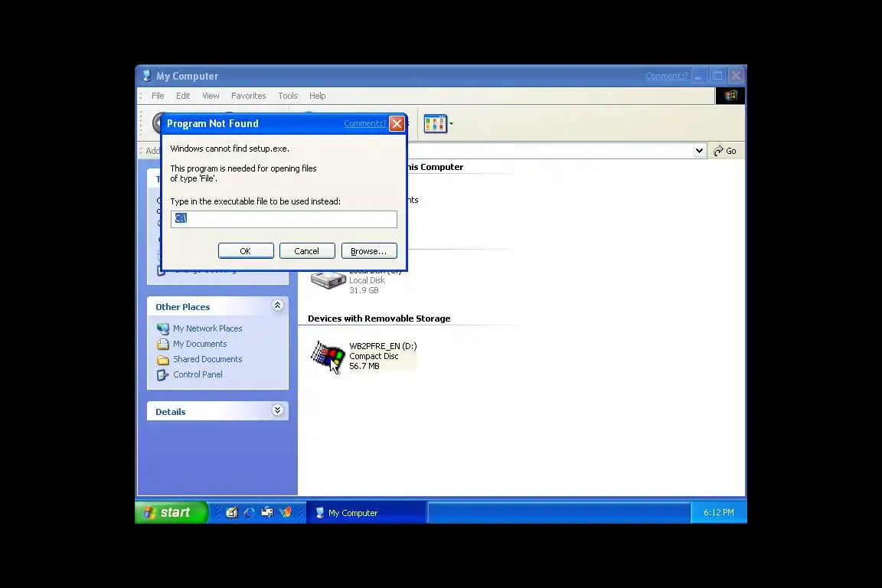This screenshot has width=882, height=588.
Task: Click the Other Places header text
Action: 183,307
